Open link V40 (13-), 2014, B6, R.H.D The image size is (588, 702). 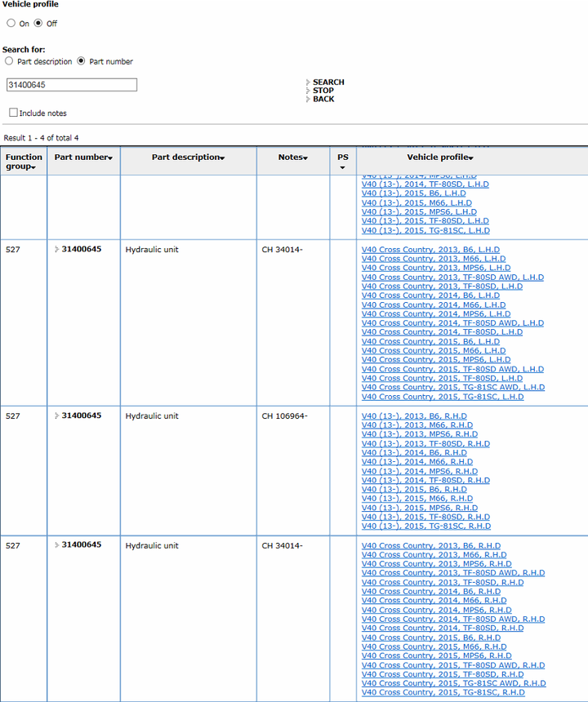414,453
